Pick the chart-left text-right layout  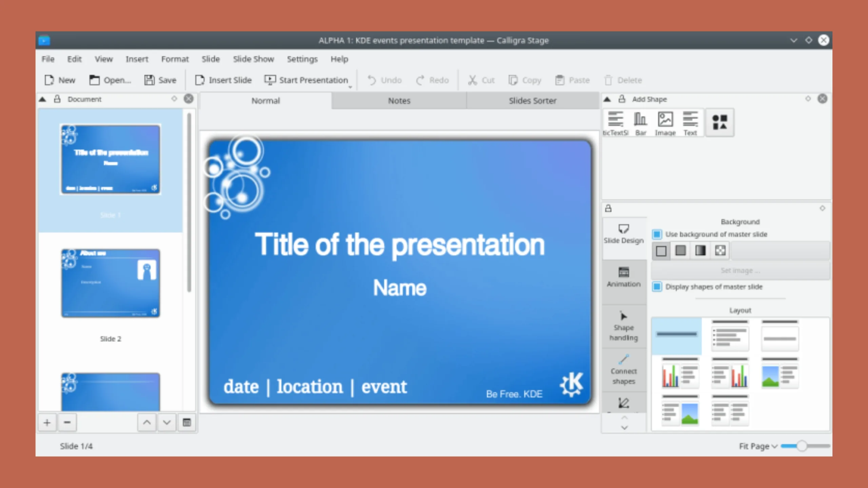[680, 373]
